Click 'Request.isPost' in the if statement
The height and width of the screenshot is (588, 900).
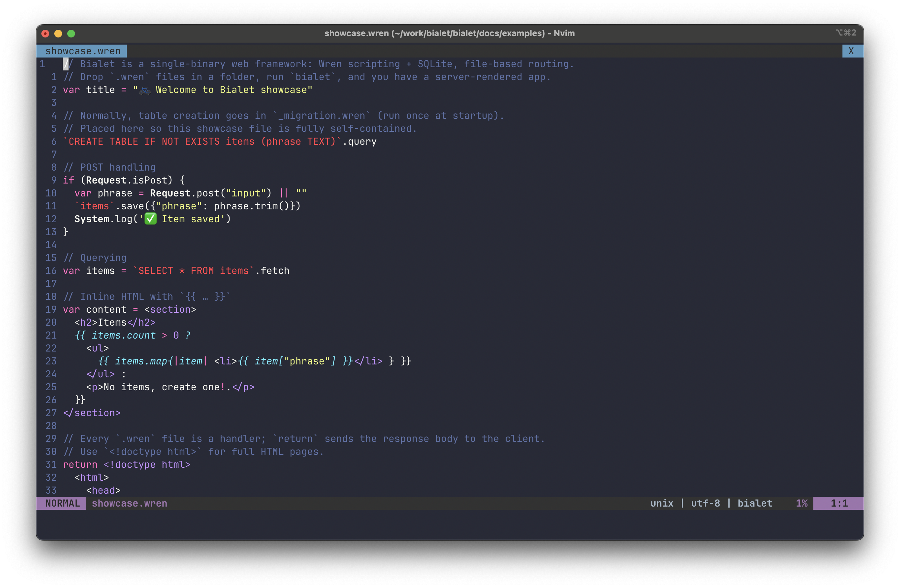pyautogui.click(x=127, y=180)
